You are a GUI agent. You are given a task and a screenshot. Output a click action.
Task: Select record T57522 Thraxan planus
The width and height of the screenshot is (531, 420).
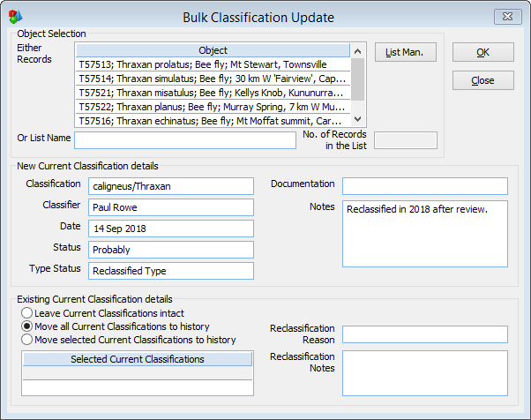[213, 107]
